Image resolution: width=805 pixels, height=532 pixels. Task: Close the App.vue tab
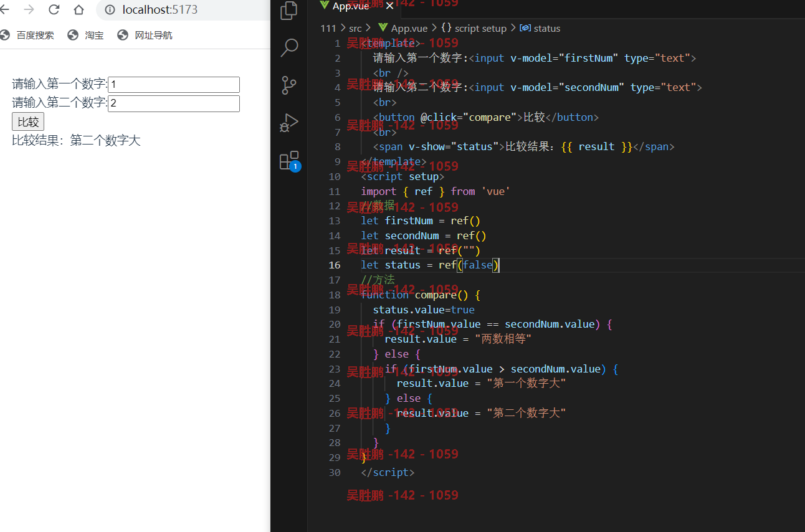[x=389, y=6]
